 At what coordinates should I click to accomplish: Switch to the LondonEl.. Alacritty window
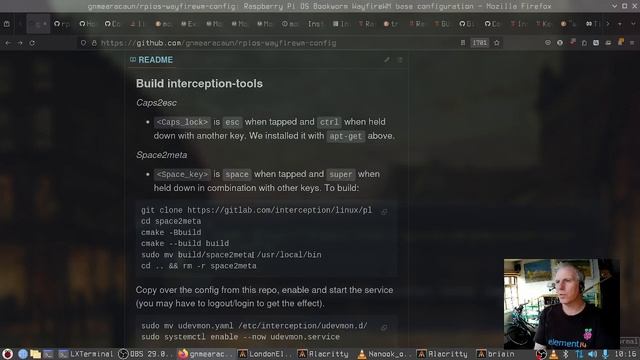point(265,354)
